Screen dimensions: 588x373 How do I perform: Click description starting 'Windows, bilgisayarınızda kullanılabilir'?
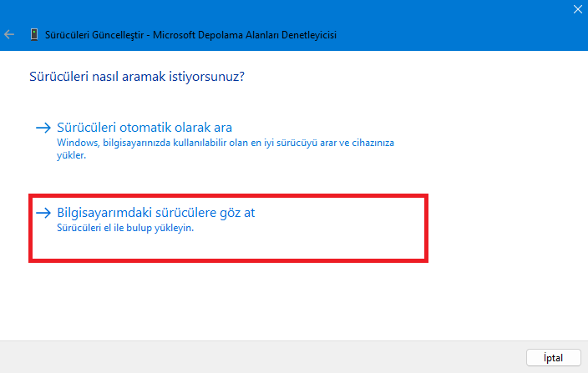tap(226, 149)
